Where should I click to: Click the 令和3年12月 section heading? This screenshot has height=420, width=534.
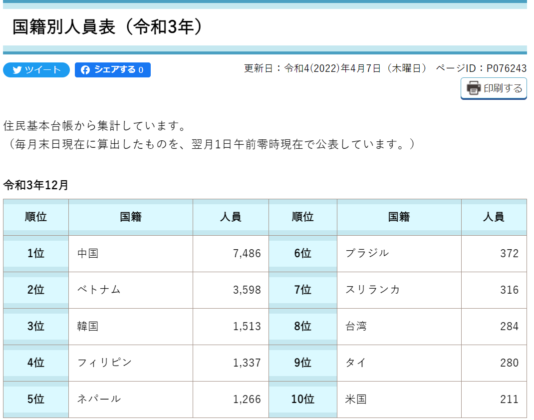(x=36, y=185)
